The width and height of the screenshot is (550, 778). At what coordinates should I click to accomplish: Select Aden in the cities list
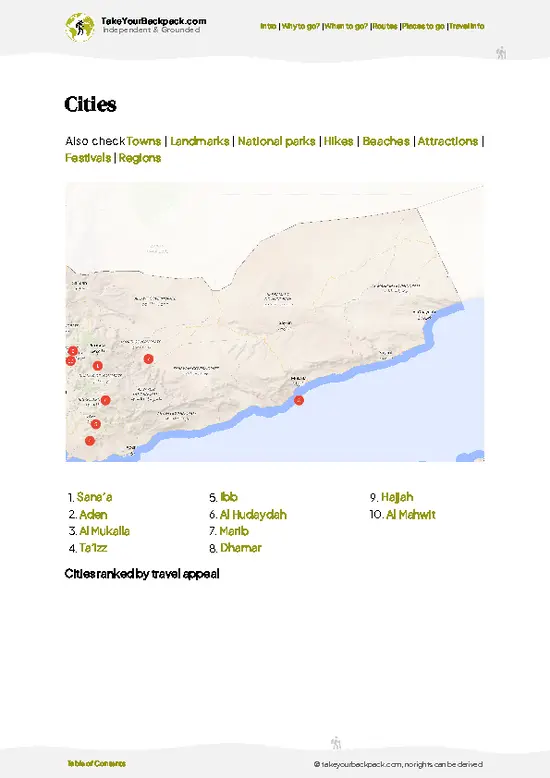pyautogui.click(x=93, y=515)
